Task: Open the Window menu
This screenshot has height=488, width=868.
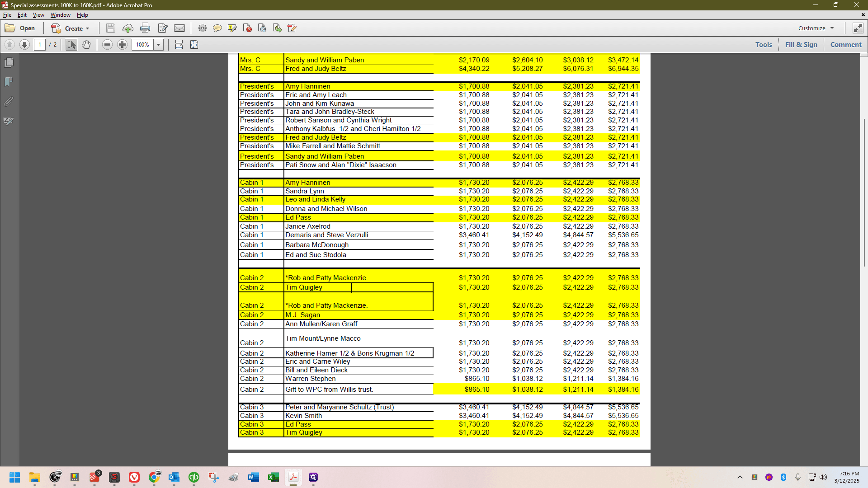Action: click(60, 15)
